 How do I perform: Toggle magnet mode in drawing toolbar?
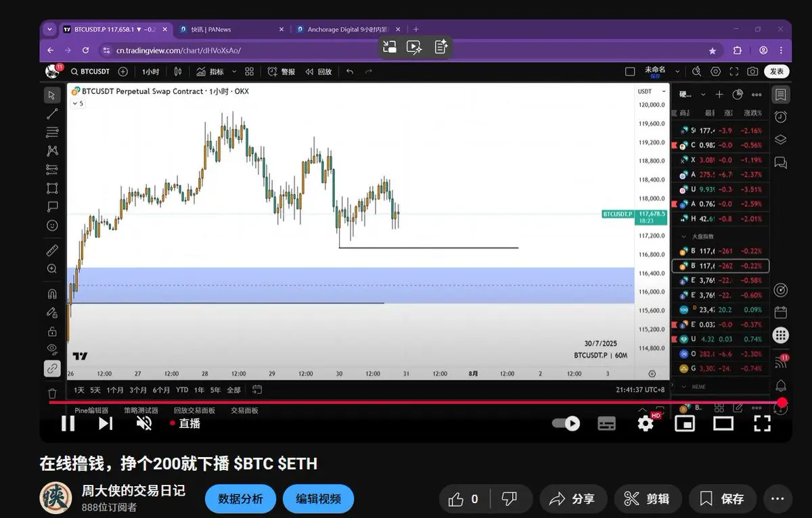point(52,293)
